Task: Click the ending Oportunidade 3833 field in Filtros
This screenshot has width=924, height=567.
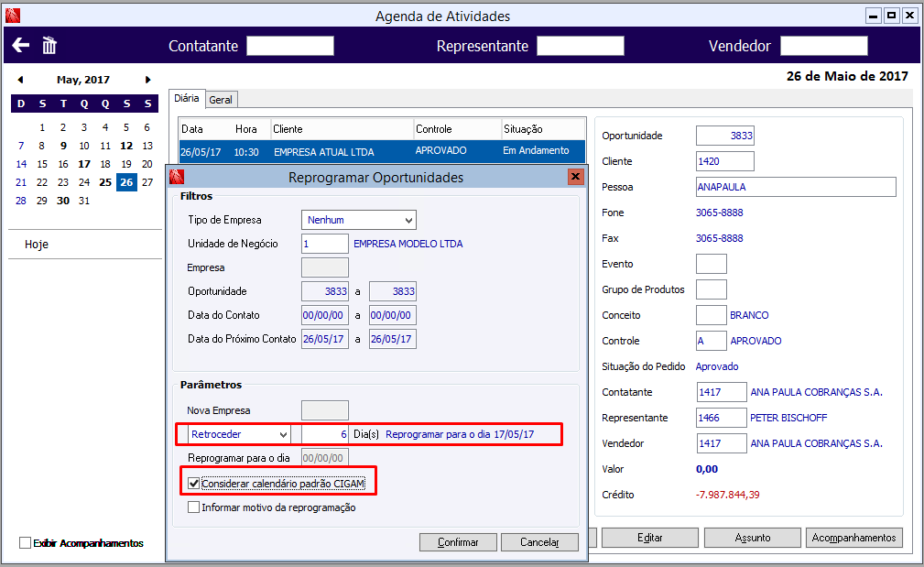Action: pos(393,291)
